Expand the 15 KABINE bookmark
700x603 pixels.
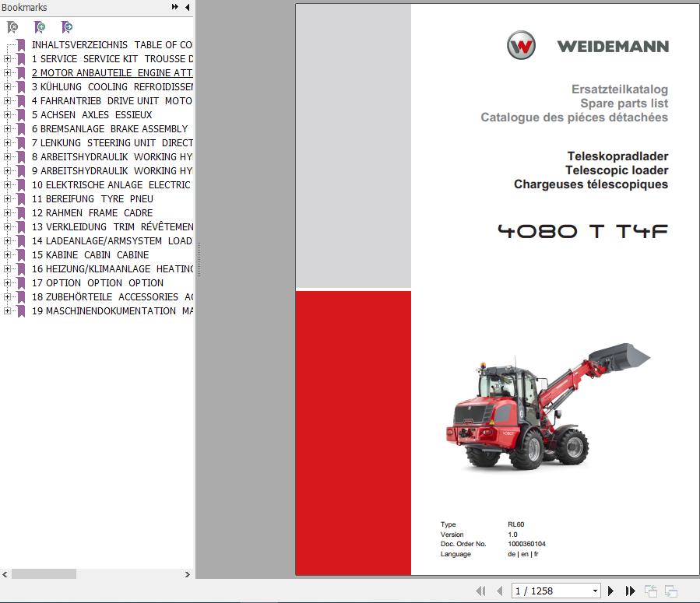[x=7, y=254]
